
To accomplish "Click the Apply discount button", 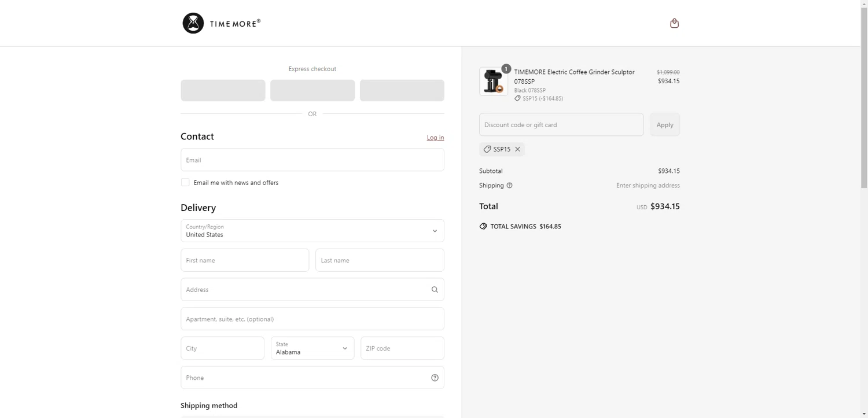I will tap(665, 125).
